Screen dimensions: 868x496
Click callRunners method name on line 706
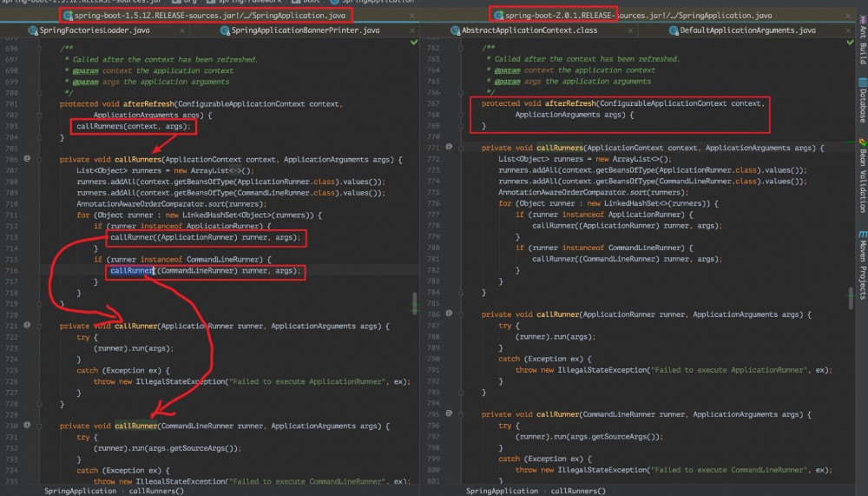click(x=138, y=160)
